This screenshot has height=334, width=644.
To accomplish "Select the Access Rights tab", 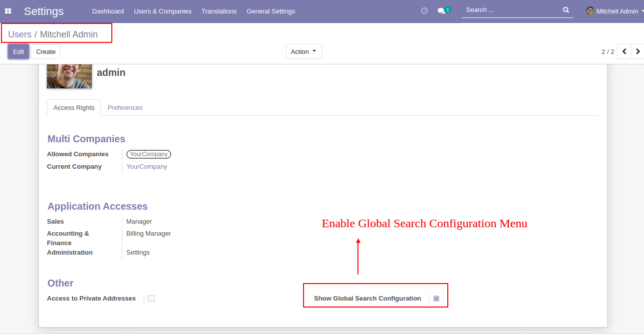I will [74, 108].
